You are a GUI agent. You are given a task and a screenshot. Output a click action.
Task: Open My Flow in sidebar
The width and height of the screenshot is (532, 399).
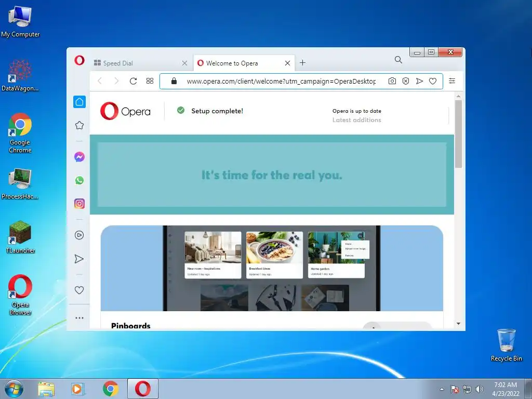point(79,259)
